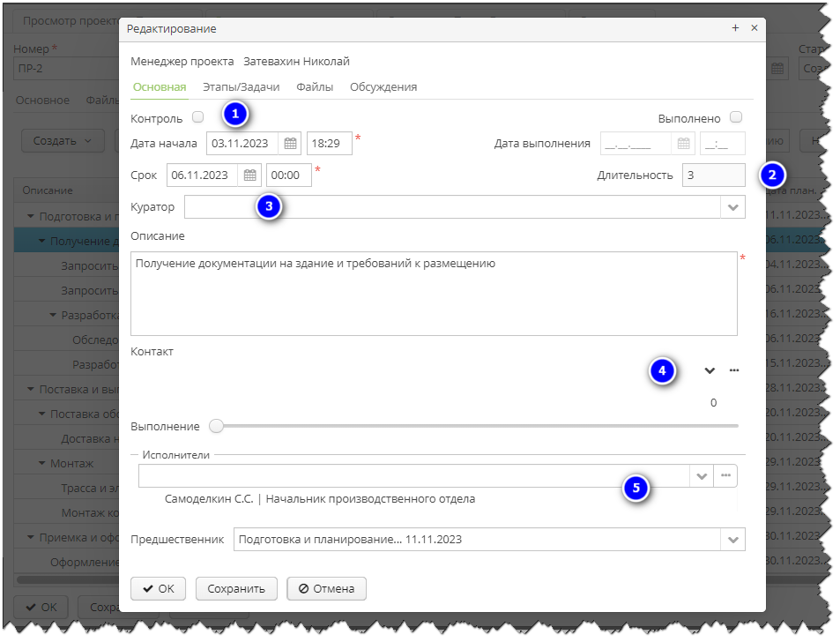The width and height of the screenshot is (840, 642).
Task: Expand the Контакт dropdown chevron
Action: (710, 371)
